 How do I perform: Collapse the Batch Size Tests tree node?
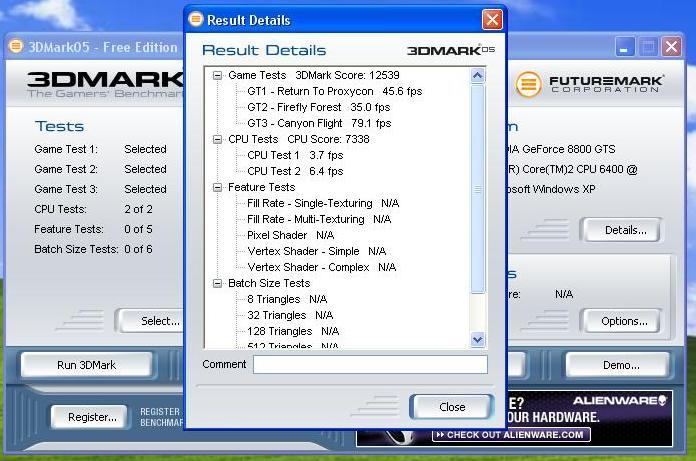(x=217, y=283)
